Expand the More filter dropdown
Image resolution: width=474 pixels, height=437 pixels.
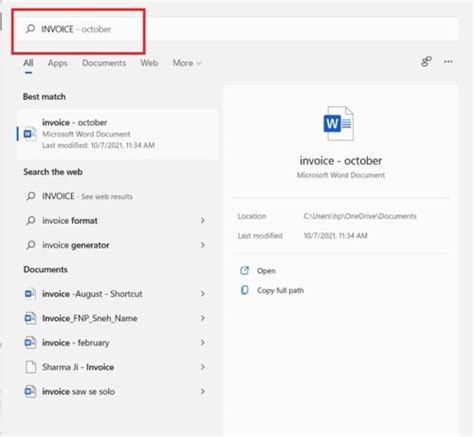(187, 63)
